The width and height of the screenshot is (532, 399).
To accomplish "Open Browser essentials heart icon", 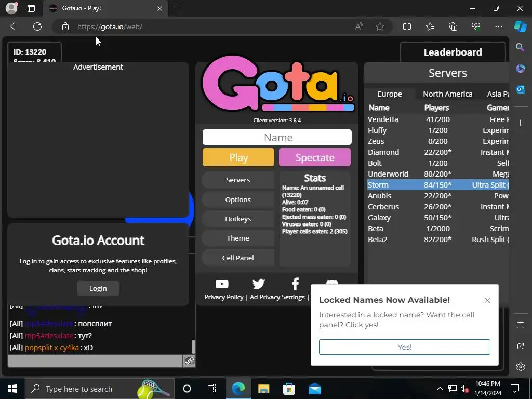I will click(476, 26).
